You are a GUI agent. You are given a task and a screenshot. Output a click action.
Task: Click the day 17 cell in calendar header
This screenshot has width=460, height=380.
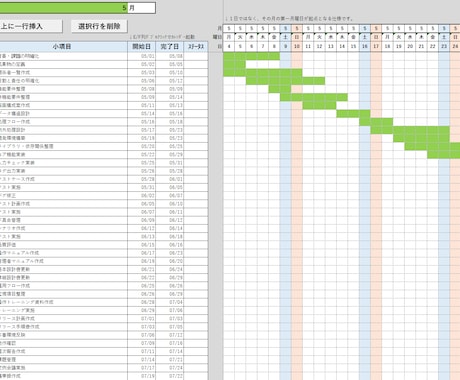click(376, 46)
